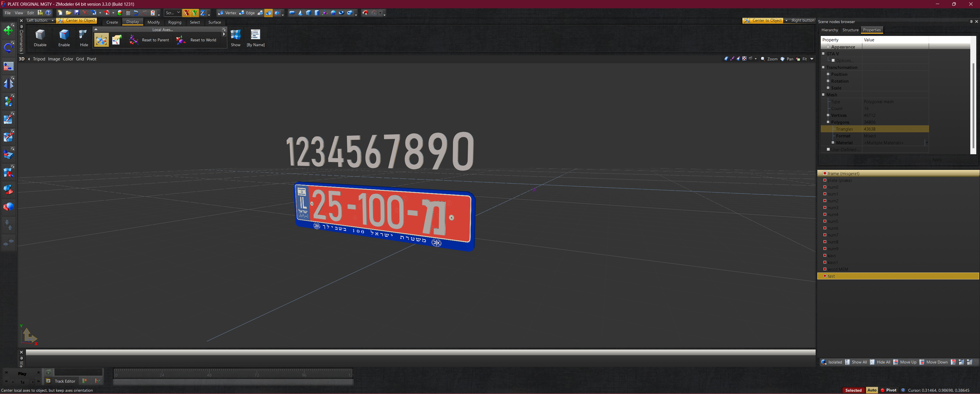Viewport: 980px width, 394px height.
Task: Check the GTA V Options box
Action: (x=833, y=60)
